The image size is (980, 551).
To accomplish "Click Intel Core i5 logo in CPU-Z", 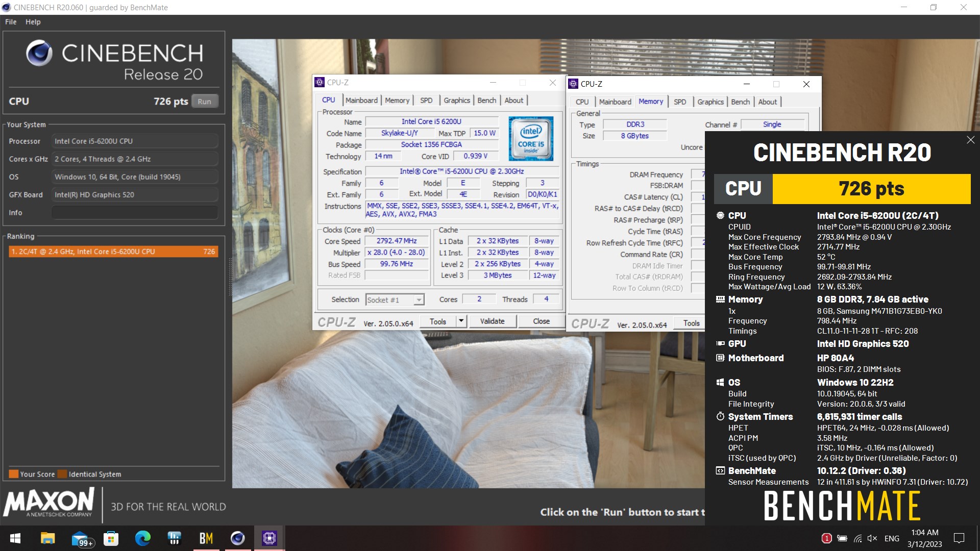I will click(531, 138).
